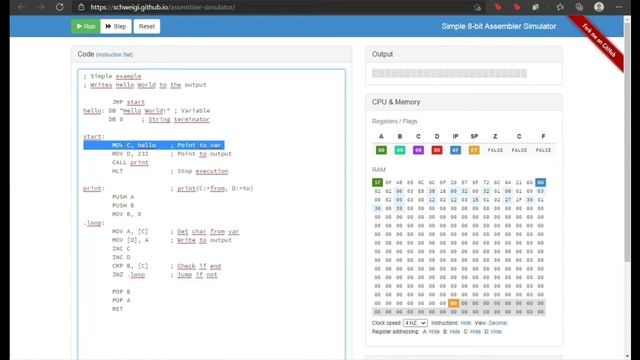The height and width of the screenshot is (360, 640).
Task: Select the red D register value
Action: click(437, 150)
